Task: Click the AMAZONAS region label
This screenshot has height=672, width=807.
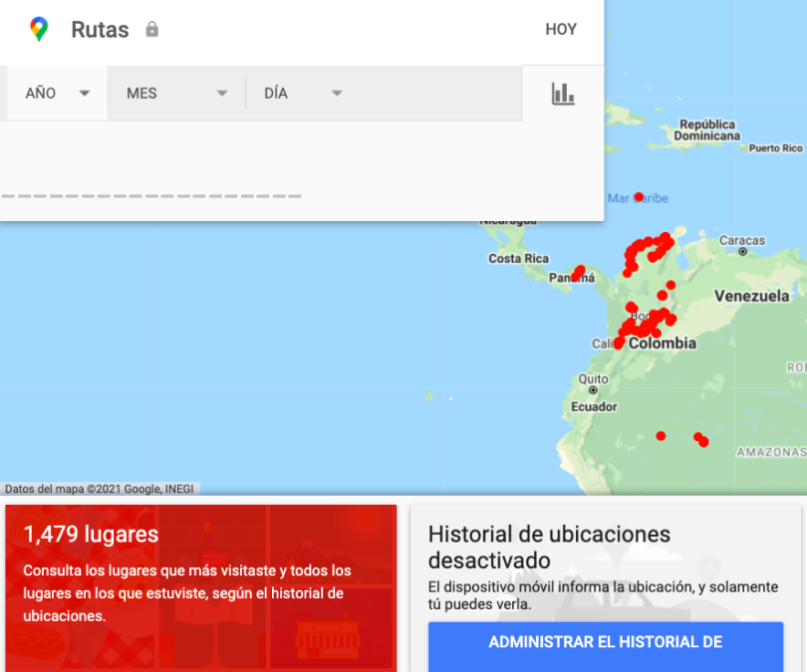Action: click(771, 452)
